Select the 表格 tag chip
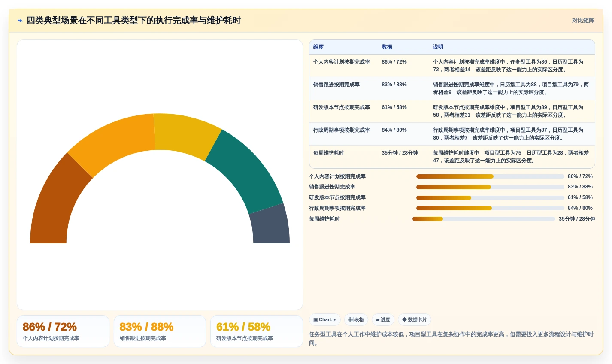612x364 pixels. pyautogui.click(x=356, y=320)
